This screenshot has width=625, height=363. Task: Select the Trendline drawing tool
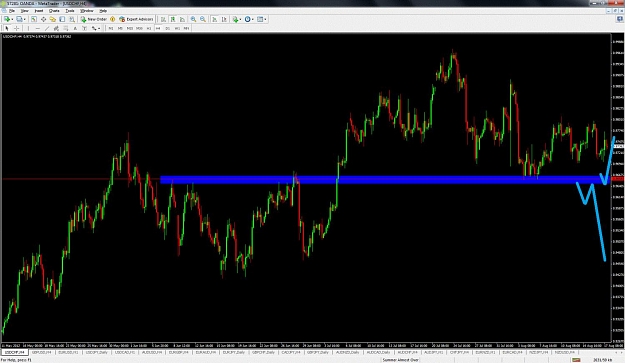click(x=47, y=28)
